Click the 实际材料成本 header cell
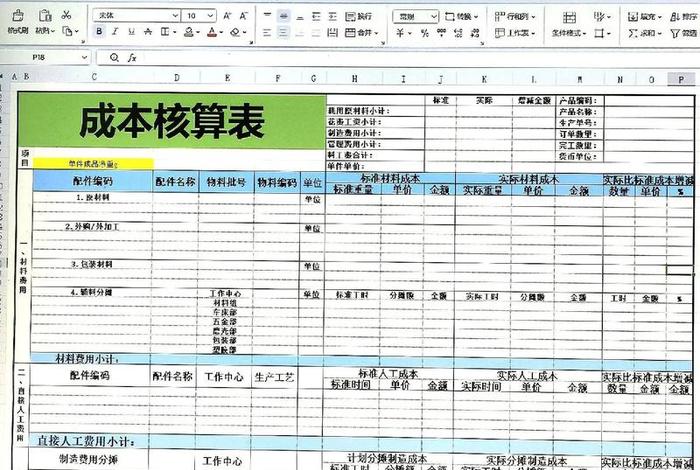 (528, 179)
